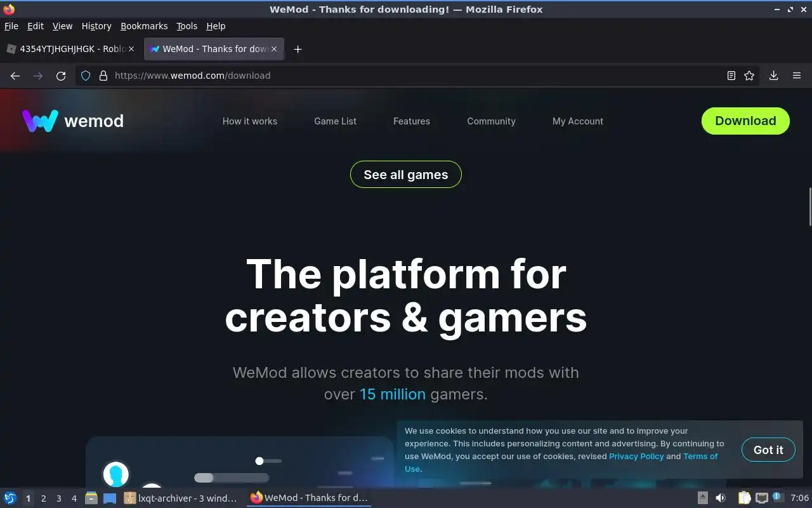Close the Roblox tab
The height and width of the screenshot is (508, 812).
coord(131,49)
